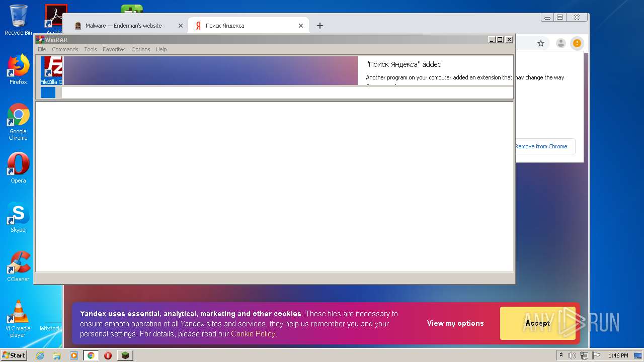Launch Internet Explorer from the taskbar
644x362 pixels.
pos(40,355)
